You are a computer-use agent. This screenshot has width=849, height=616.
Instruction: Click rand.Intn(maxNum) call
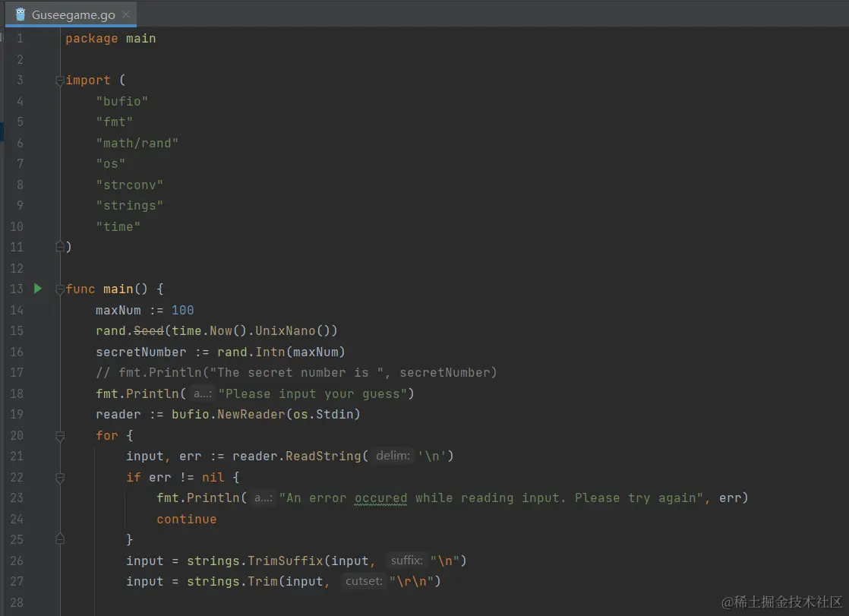click(281, 352)
